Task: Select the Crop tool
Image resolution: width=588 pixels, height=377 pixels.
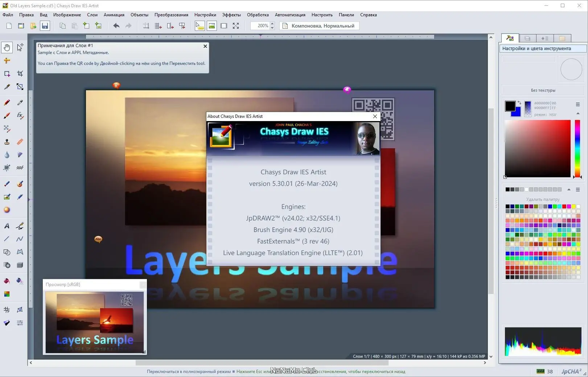Action: tap(20, 74)
